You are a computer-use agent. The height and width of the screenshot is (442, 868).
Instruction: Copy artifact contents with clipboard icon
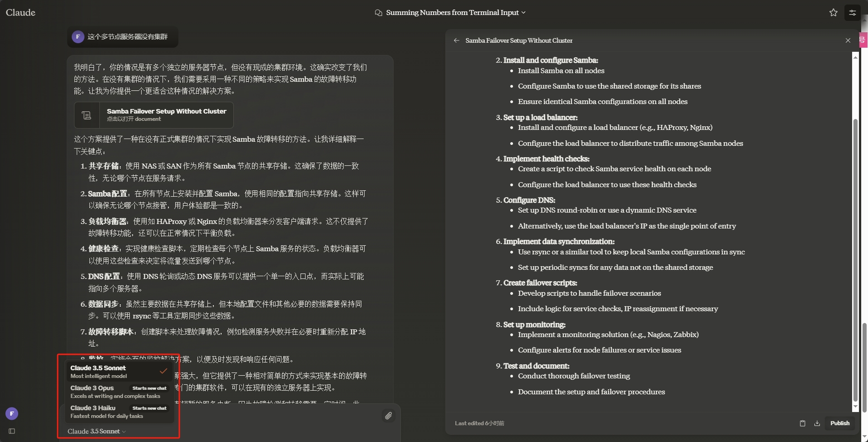802,423
